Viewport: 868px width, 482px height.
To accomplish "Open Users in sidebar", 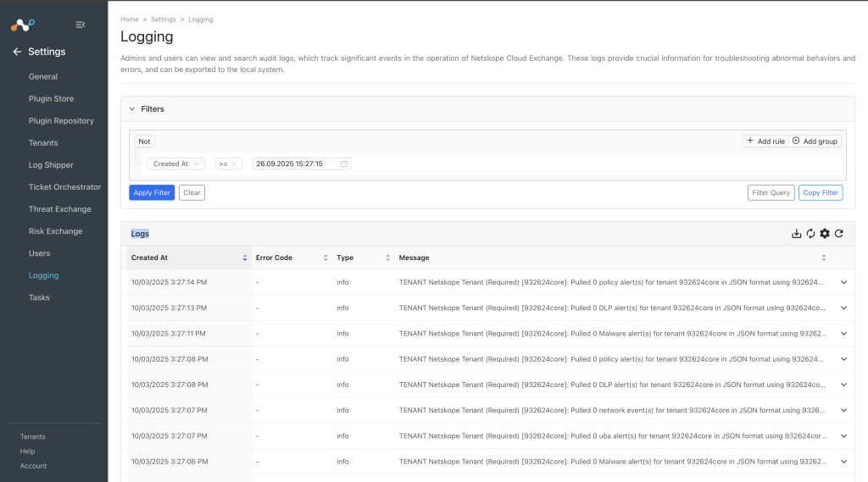I will tap(39, 253).
